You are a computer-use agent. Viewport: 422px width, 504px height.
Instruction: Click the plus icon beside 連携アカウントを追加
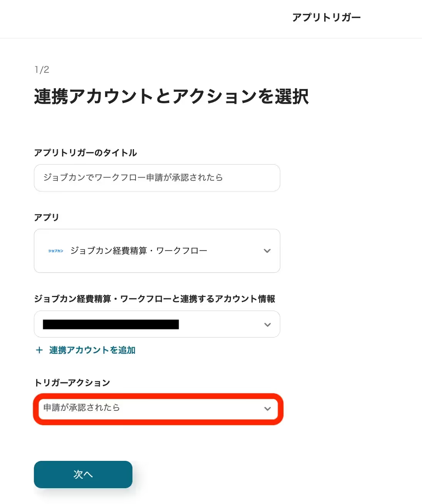click(39, 350)
